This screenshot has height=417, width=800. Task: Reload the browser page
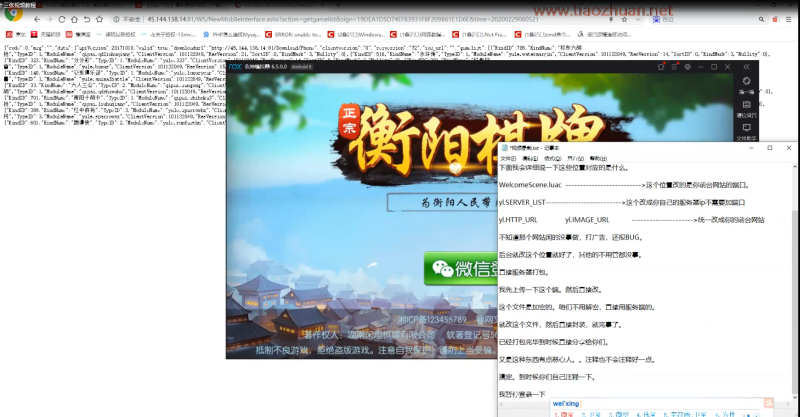pos(62,19)
